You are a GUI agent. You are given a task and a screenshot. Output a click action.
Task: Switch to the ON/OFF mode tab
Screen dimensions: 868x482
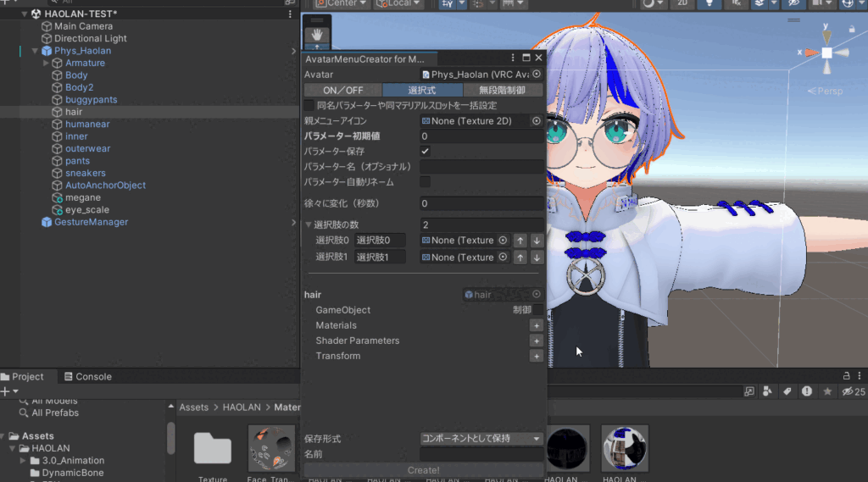pyautogui.click(x=342, y=90)
